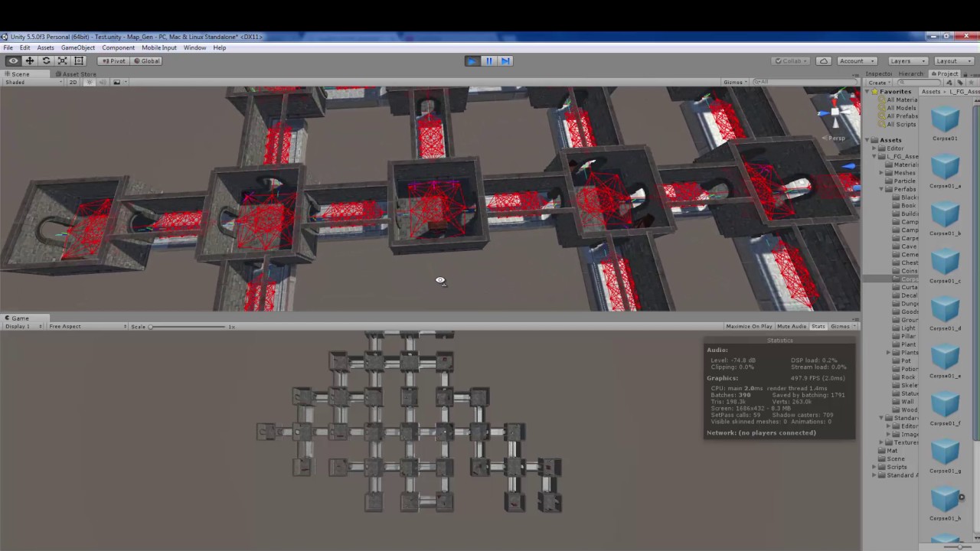This screenshot has height=551, width=980.
Task: Adjust the Game view Scale slider
Action: pos(188,327)
